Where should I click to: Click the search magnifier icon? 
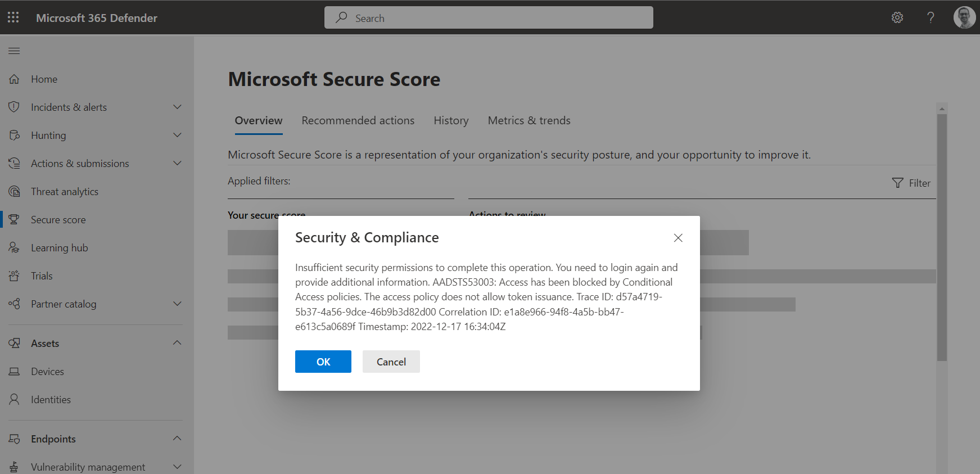click(341, 17)
